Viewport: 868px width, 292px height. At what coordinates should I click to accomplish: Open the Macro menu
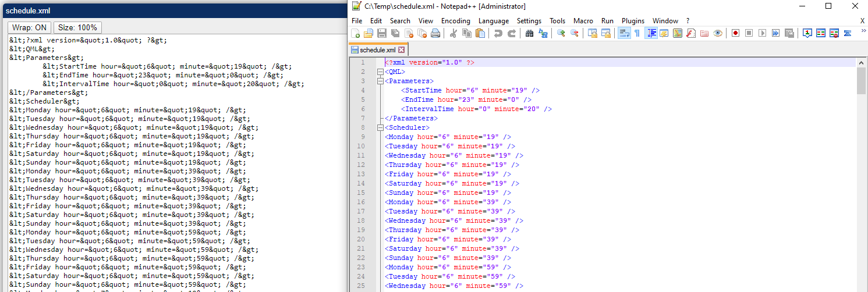point(583,20)
